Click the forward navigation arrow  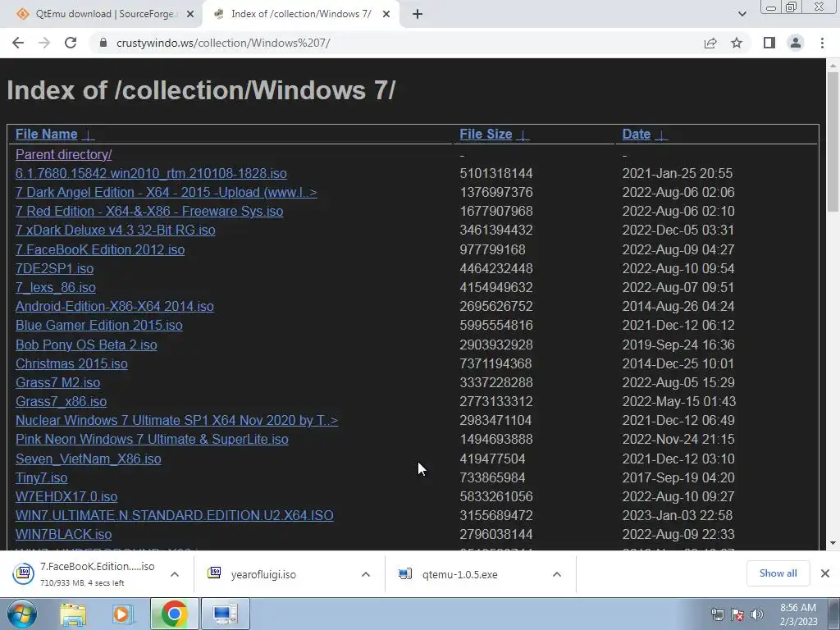pos(44,43)
